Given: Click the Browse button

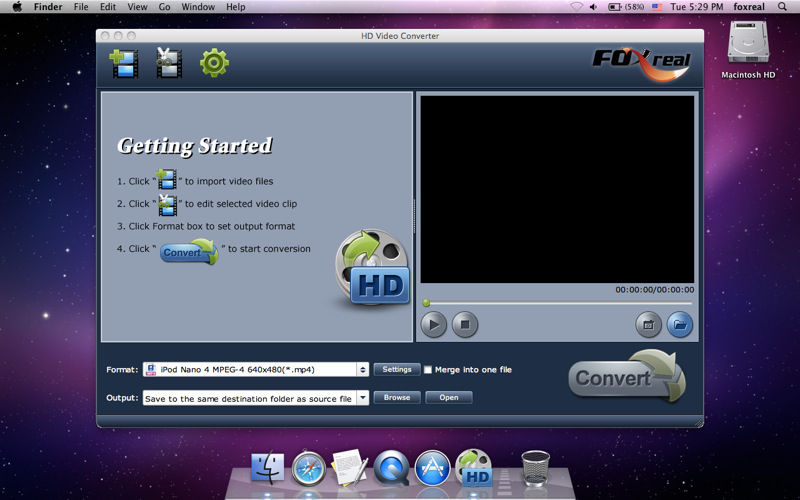Looking at the screenshot, I should click(x=397, y=398).
